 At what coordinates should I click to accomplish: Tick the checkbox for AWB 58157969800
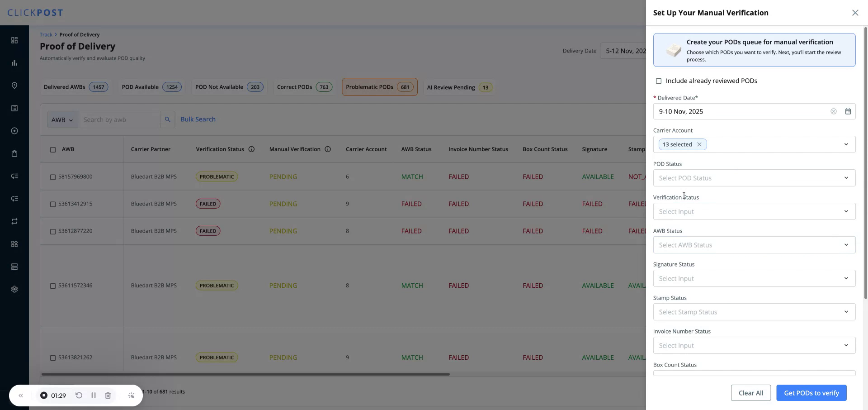click(53, 177)
